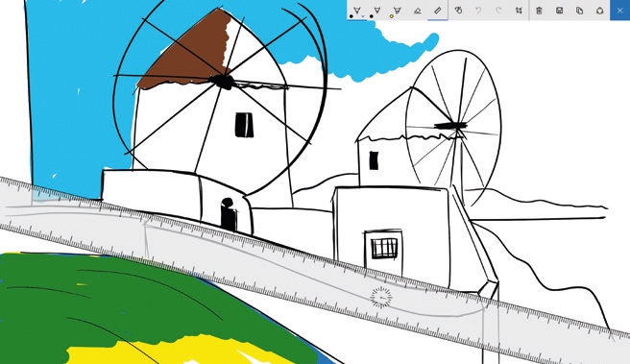Expand the ballpoint pen options dropdown arrow

coord(363,16)
